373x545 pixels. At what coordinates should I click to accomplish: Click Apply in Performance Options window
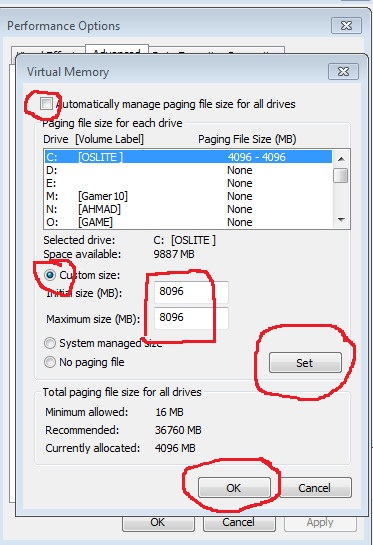coord(320,523)
